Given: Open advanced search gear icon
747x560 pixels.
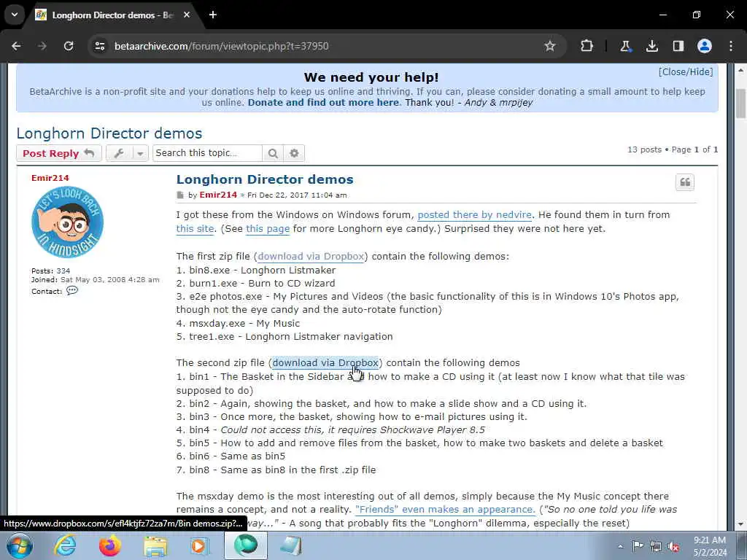Looking at the screenshot, I should coord(295,153).
